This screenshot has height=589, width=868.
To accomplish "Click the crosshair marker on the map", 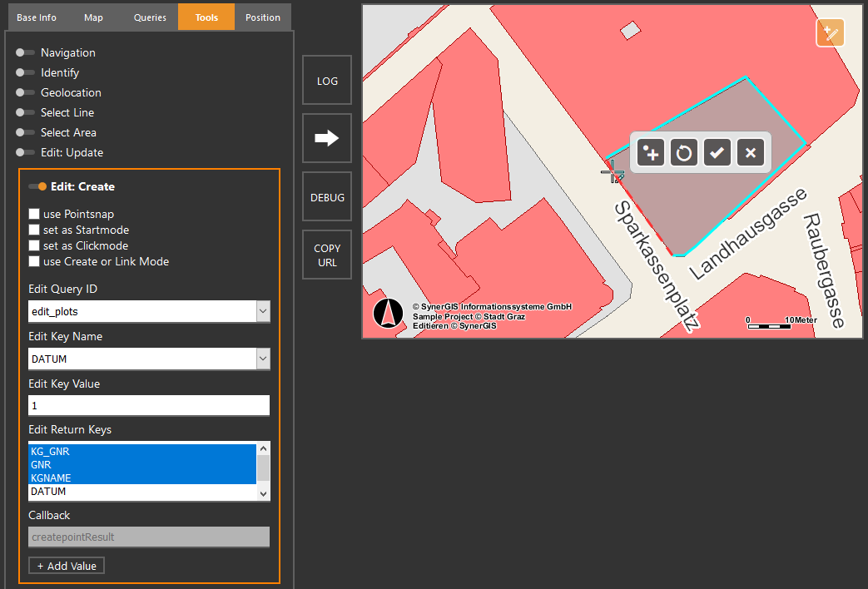I will [x=613, y=173].
